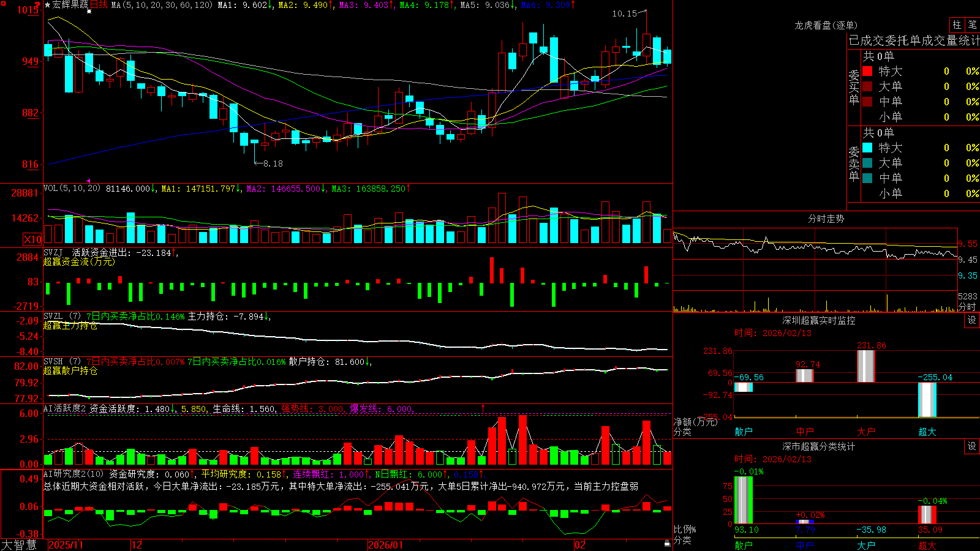The image size is (980, 551).
Task: Click the dark red 大单 buy-order swatch
Action: [x=867, y=86]
